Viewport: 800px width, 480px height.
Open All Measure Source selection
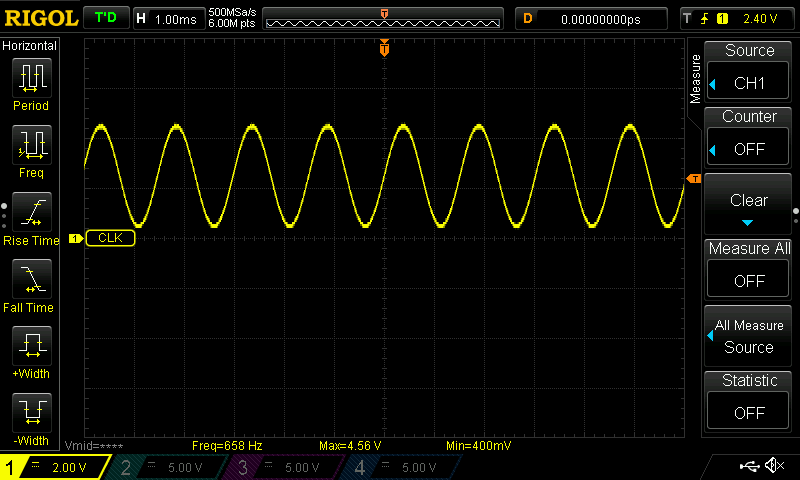point(748,336)
